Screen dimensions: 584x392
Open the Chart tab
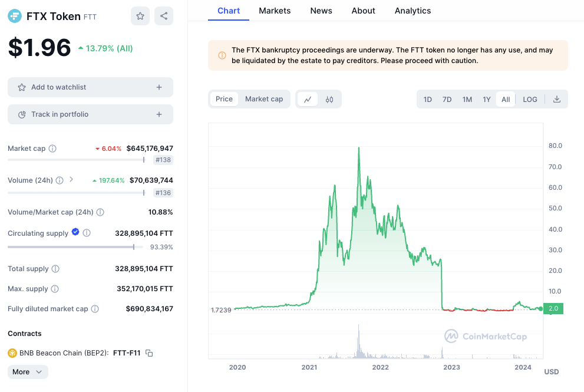coord(229,11)
